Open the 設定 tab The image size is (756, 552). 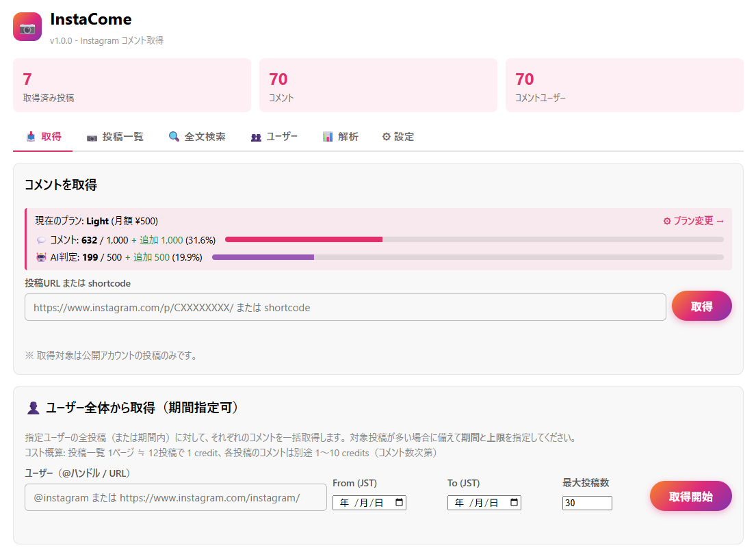click(398, 137)
